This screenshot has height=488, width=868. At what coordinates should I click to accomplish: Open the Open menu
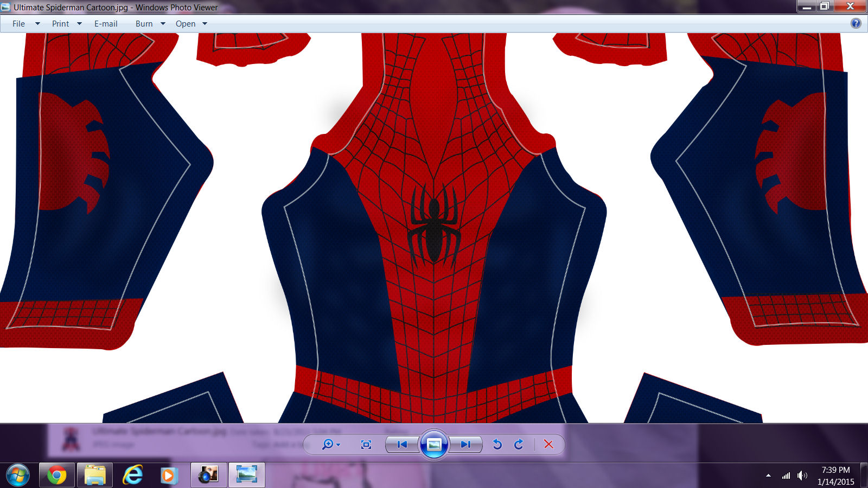pos(186,24)
